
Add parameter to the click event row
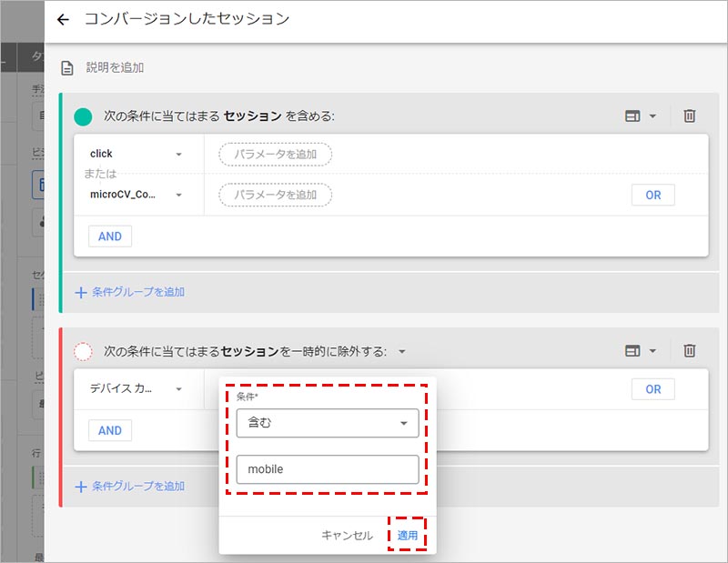[x=275, y=155]
